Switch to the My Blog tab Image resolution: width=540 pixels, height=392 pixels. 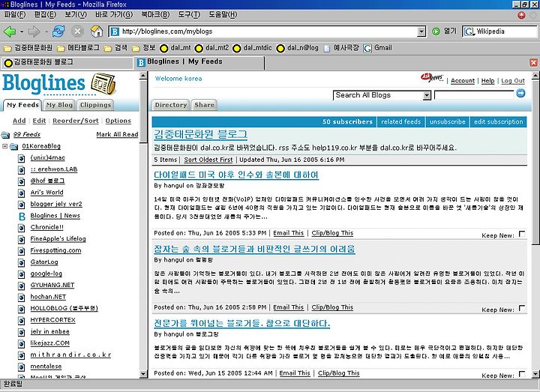(59, 105)
